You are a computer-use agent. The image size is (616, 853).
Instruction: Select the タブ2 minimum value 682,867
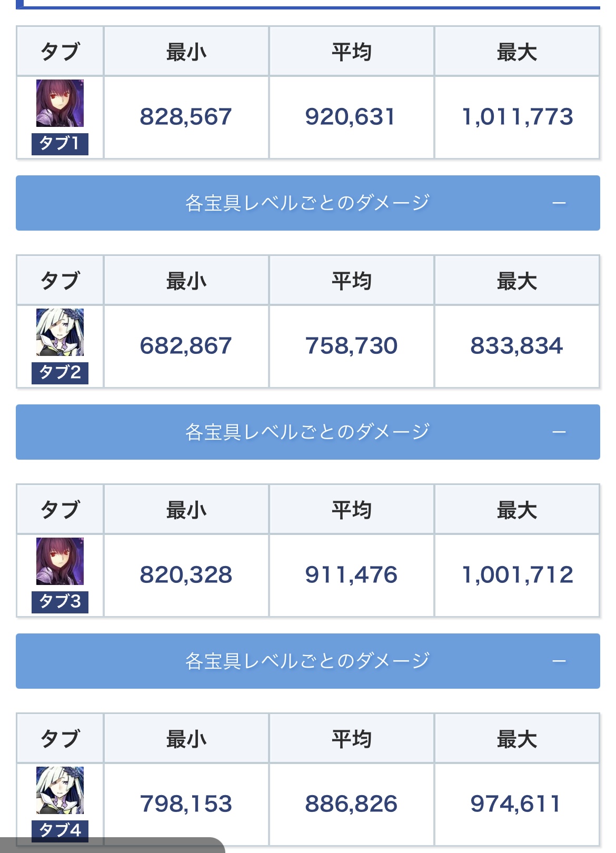186,346
